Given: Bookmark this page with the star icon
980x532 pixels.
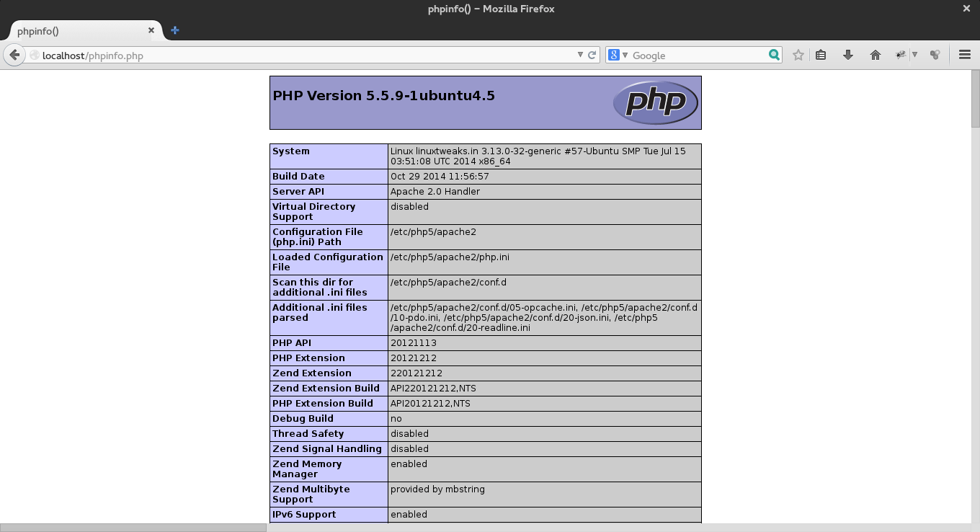Looking at the screenshot, I should coord(798,55).
